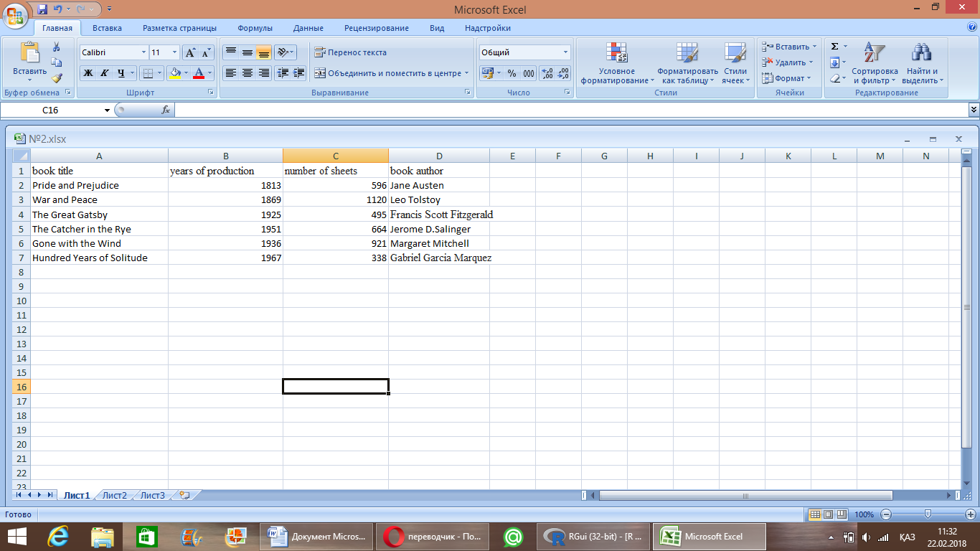Apply percent style to the cell
Viewport: 980px width, 551px height.
pyautogui.click(x=512, y=73)
